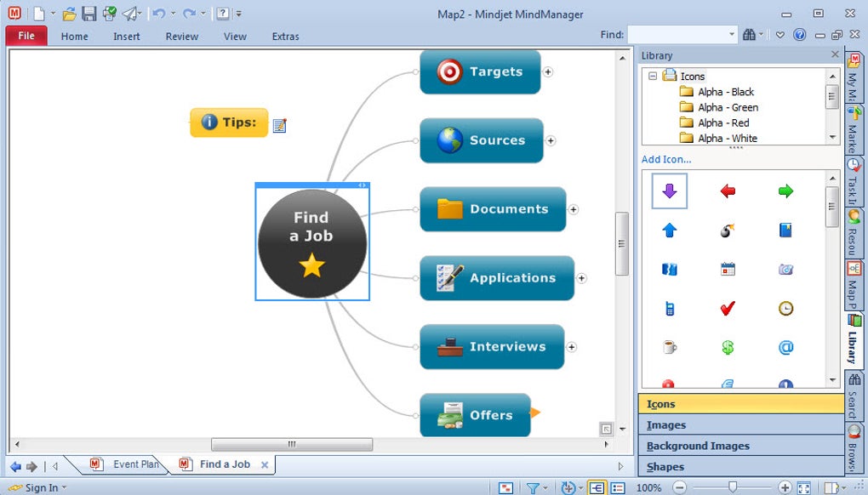Open the View ribbon tab

[235, 37]
